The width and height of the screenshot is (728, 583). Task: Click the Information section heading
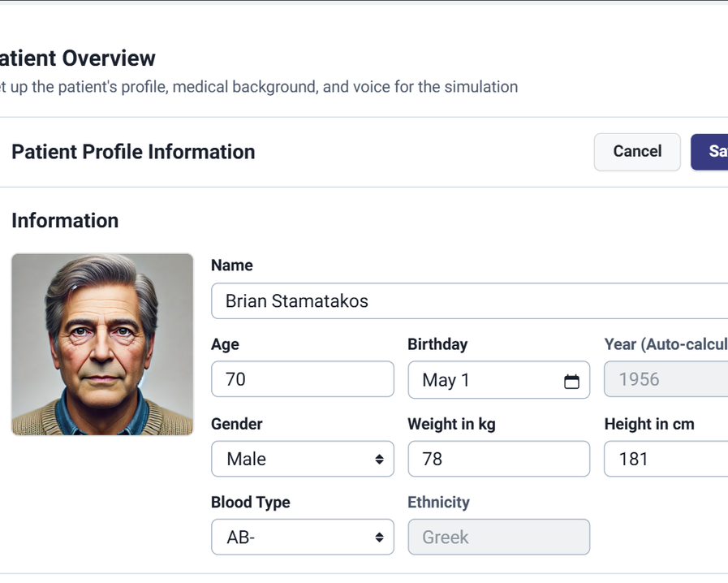(x=65, y=221)
